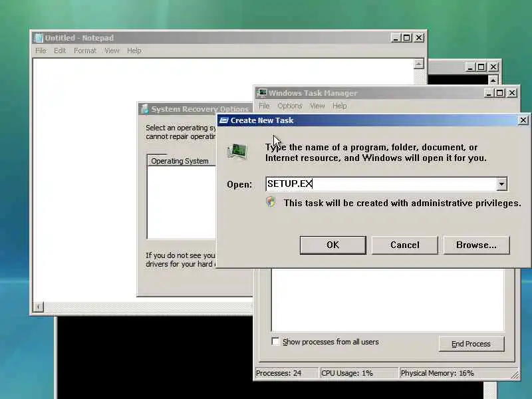Open Task Manager Options menu
The image size is (532, 399).
pos(290,106)
